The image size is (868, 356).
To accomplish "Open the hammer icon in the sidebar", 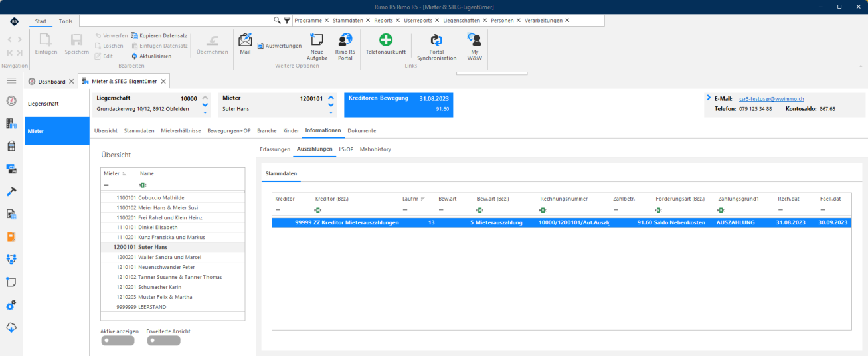I will pyautogui.click(x=11, y=191).
